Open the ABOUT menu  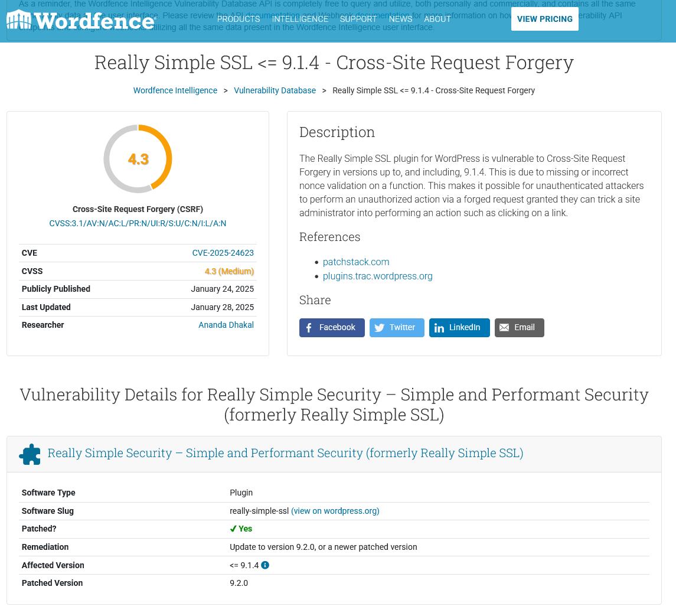coord(437,19)
